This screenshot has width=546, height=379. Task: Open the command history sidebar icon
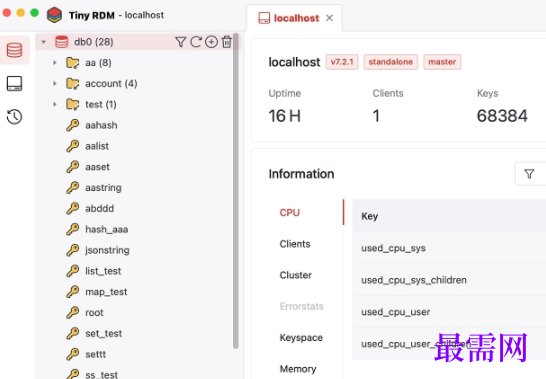[15, 117]
